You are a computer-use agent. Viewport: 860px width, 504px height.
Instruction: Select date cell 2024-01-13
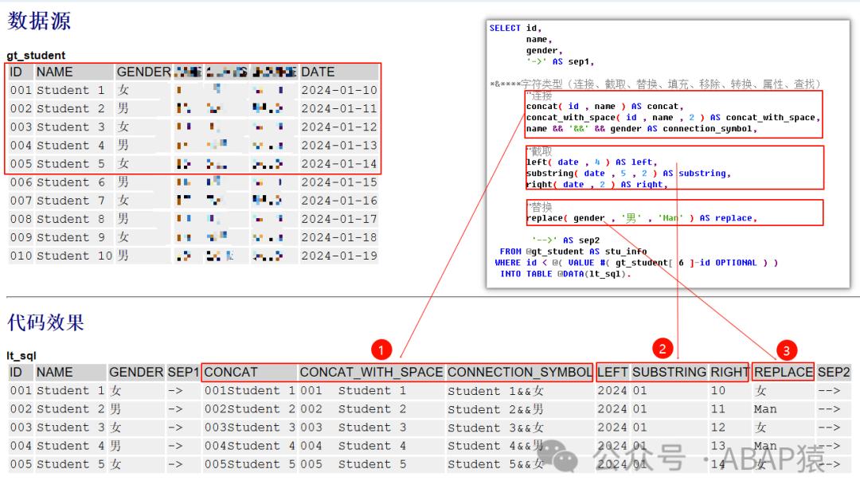(x=339, y=146)
